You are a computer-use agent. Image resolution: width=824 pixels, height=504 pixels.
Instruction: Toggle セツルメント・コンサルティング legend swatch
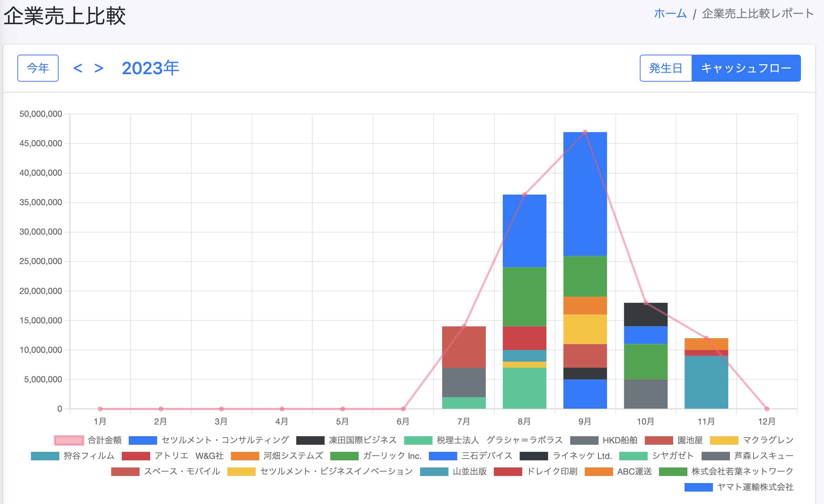pyautogui.click(x=143, y=440)
